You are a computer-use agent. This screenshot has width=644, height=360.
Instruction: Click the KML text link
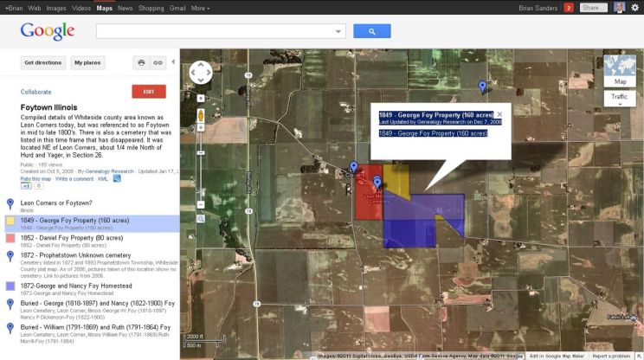tap(103, 179)
